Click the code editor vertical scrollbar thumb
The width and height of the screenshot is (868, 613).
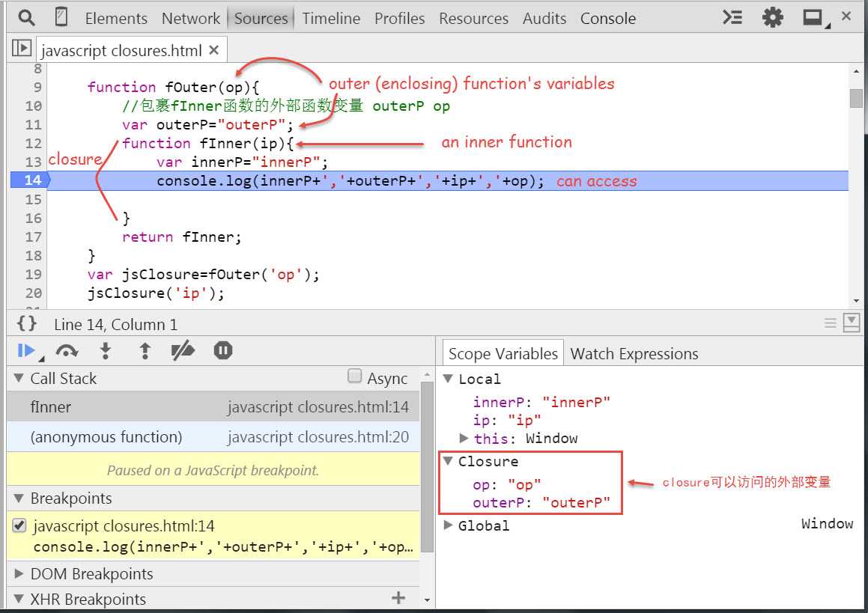pos(856,98)
